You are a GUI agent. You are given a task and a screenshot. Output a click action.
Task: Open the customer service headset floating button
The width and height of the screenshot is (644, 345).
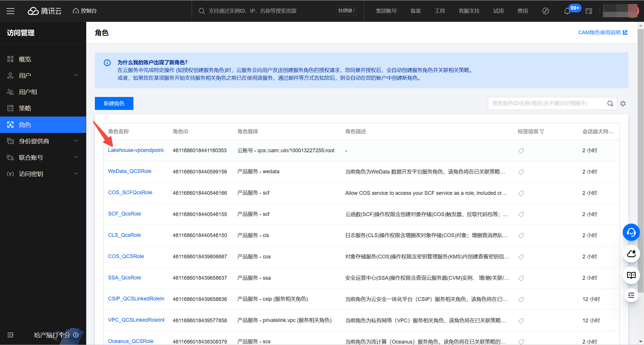click(631, 232)
